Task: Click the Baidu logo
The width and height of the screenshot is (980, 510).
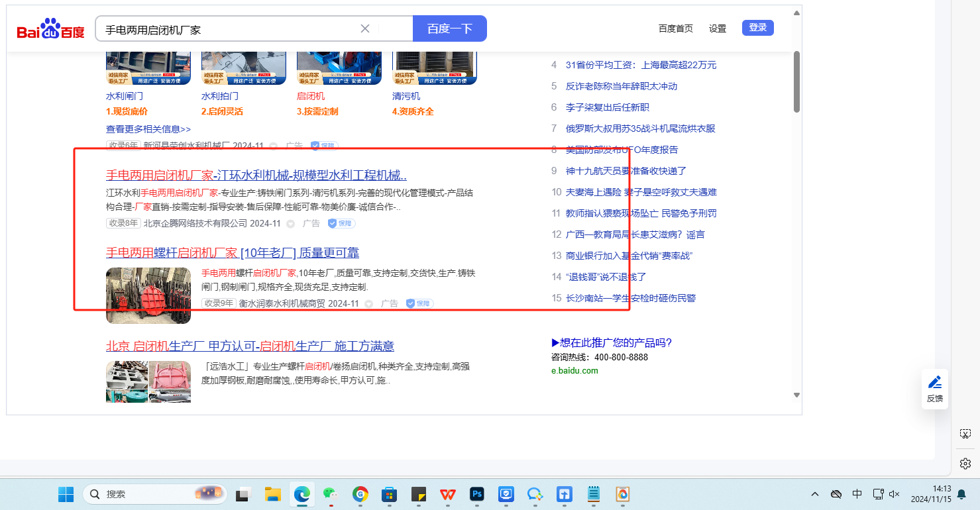Action: (x=50, y=30)
